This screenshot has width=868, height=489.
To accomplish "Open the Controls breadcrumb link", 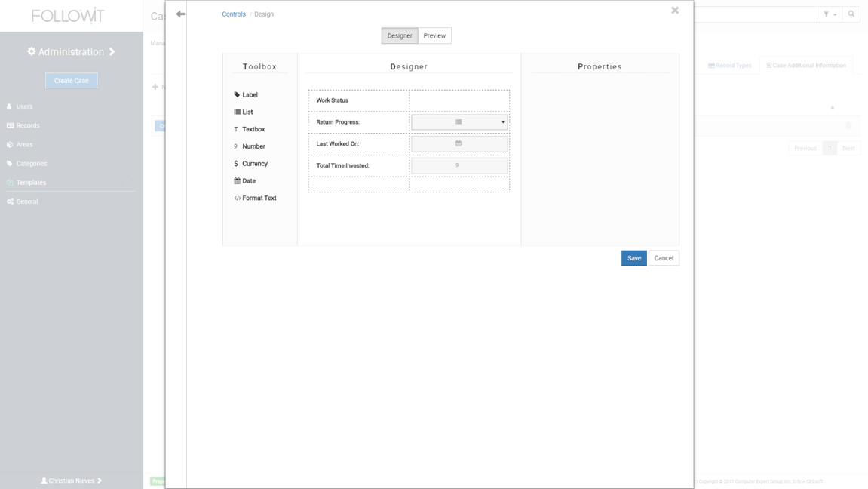I will click(x=234, y=14).
